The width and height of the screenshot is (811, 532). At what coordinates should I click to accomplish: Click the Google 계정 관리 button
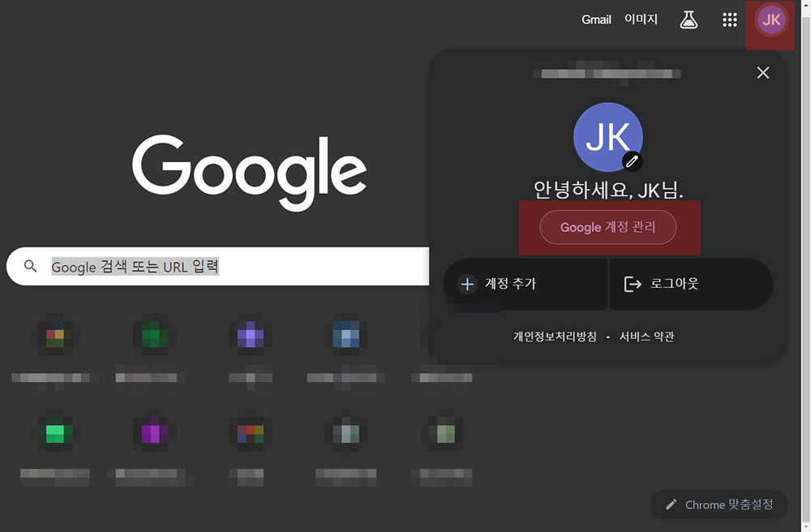607,227
